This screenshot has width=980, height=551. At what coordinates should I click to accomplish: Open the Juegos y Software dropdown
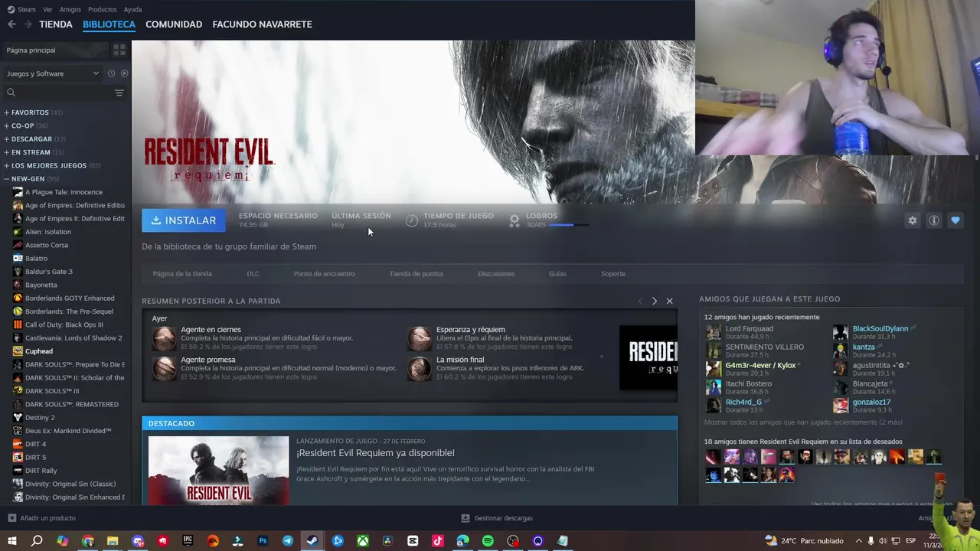(x=53, y=73)
